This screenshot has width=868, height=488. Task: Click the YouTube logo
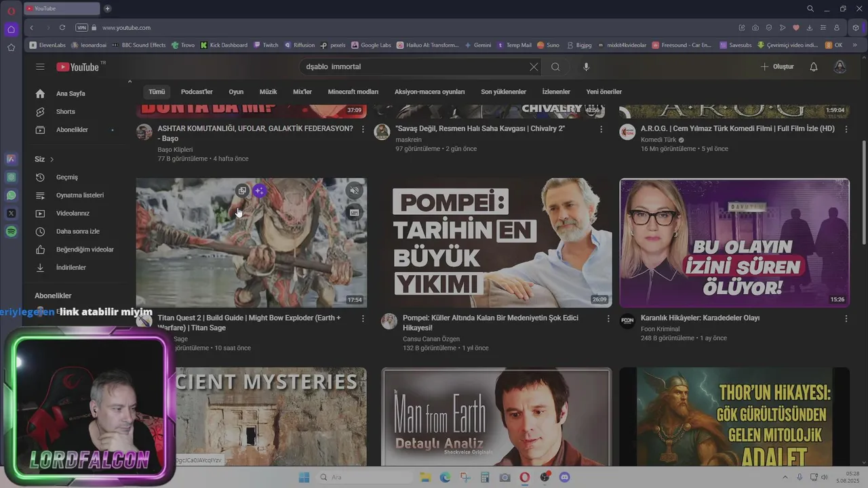click(x=78, y=66)
